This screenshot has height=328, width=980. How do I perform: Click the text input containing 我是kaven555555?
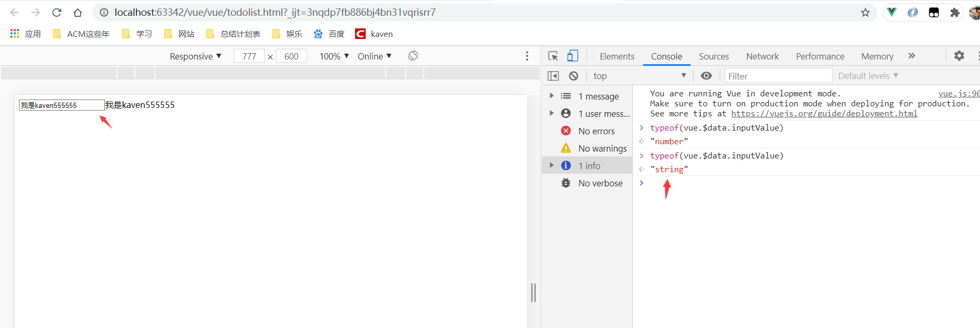[x=62, y=105]
